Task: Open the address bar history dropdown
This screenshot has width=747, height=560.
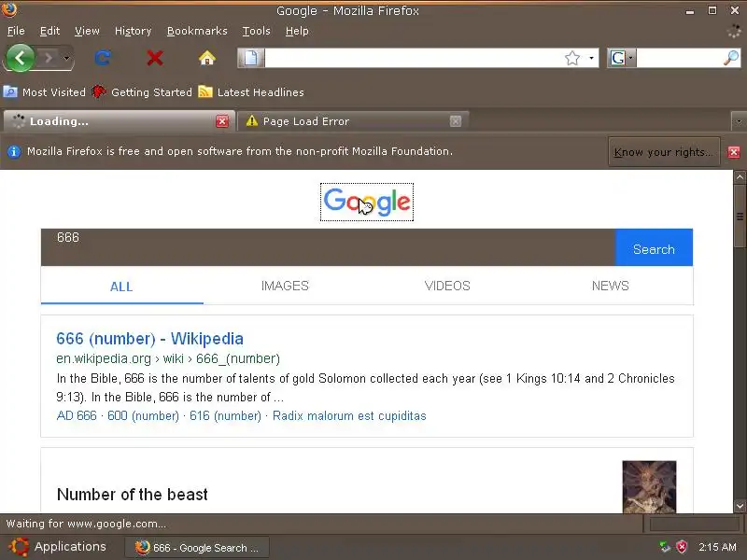Action: tap(591, 58)
